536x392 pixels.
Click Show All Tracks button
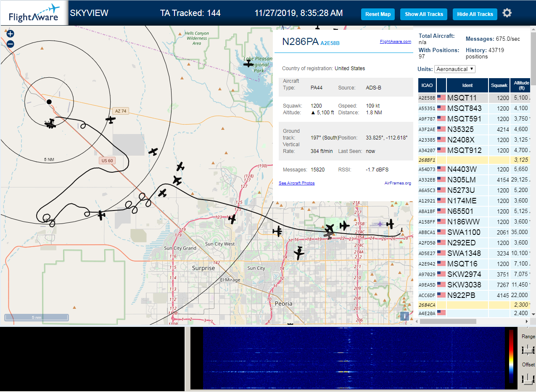tap(424, 14)
